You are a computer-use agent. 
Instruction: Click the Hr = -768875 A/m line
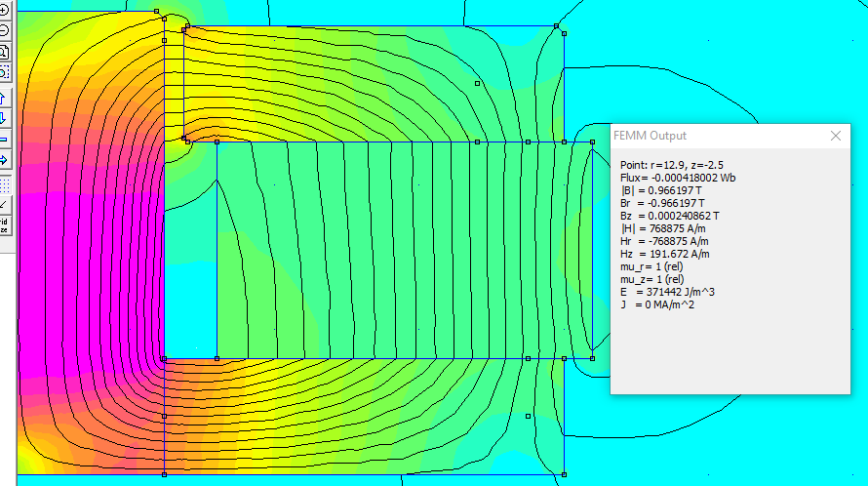pyautogui.click(x=664, y=242)
